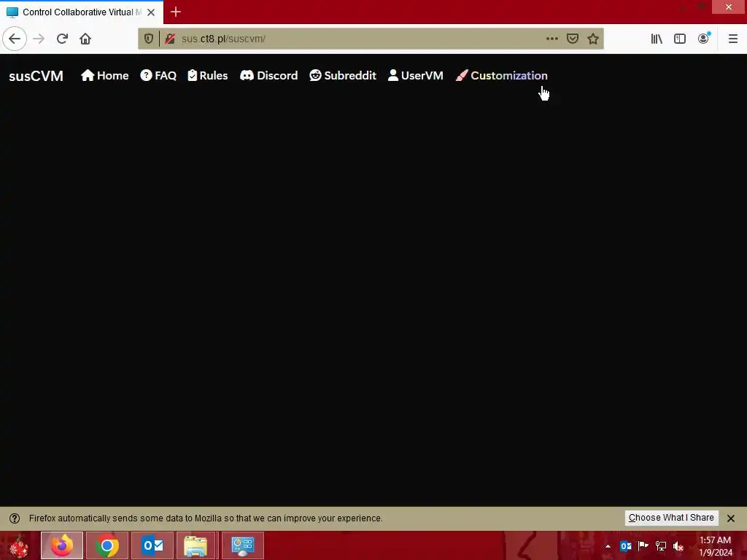
Task: Reload the current page
Action: [62, 39]
